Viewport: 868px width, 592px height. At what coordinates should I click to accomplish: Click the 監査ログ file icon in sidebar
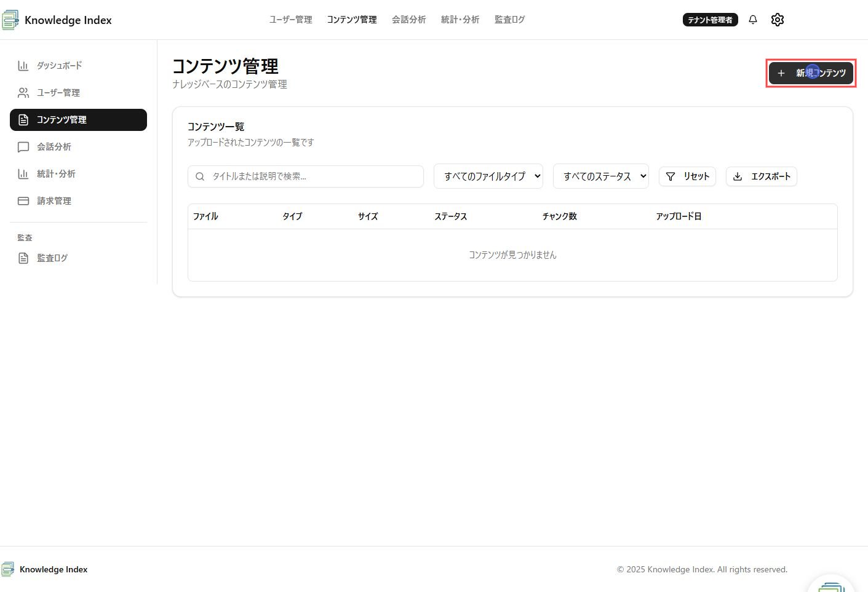pyautogui.click(x=23, y=258)
